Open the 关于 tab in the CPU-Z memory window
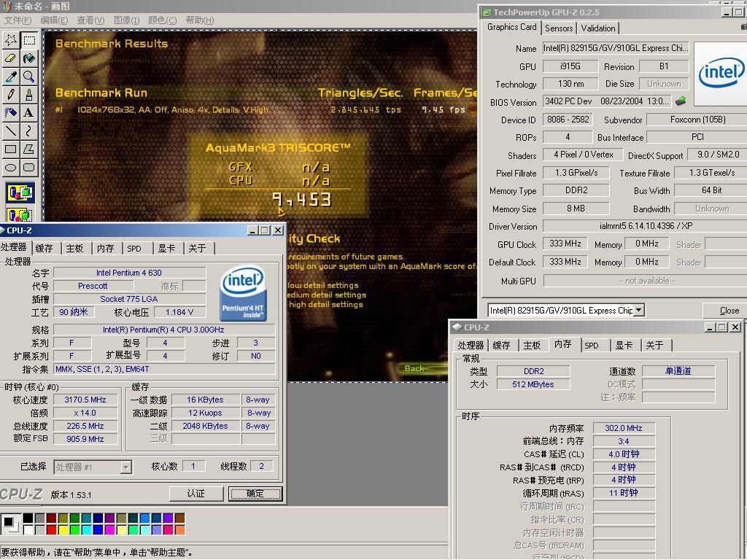The width and height of the screenshot is (747, 560). click(x=654, y=345)
